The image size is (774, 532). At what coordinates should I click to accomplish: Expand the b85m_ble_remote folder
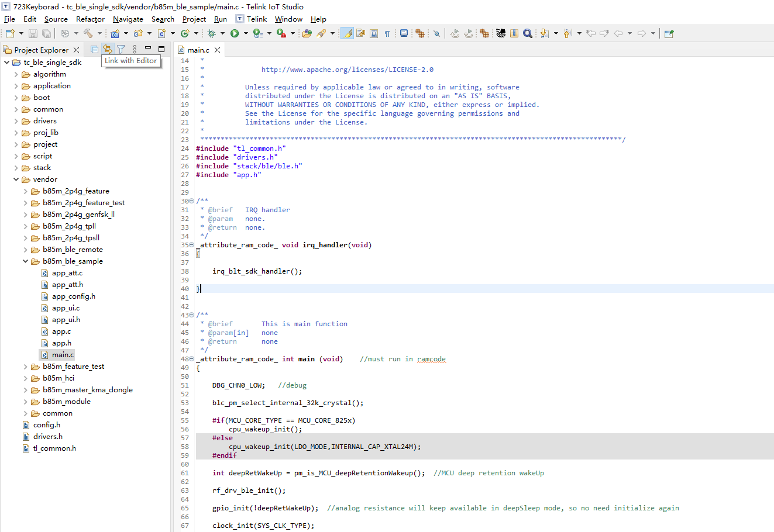pyautogui.click(x=25, y=250)
